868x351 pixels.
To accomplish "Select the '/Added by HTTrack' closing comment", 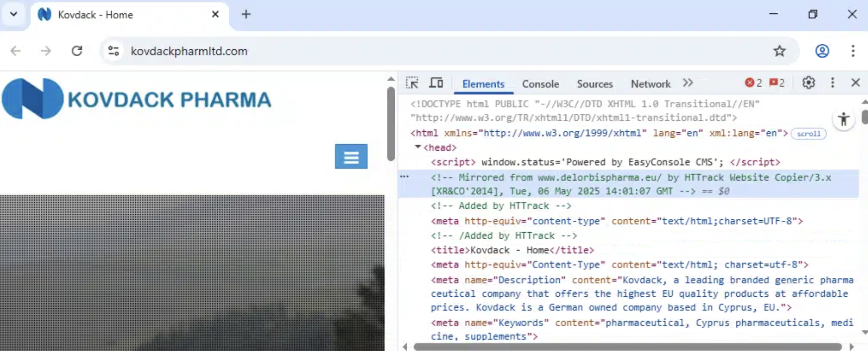I will (504, 236).
